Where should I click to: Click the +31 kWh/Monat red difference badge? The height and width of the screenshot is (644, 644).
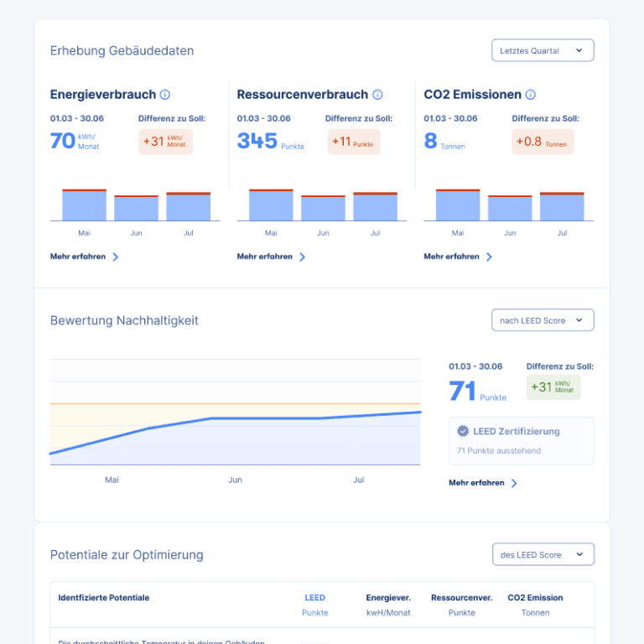(165, 142)
